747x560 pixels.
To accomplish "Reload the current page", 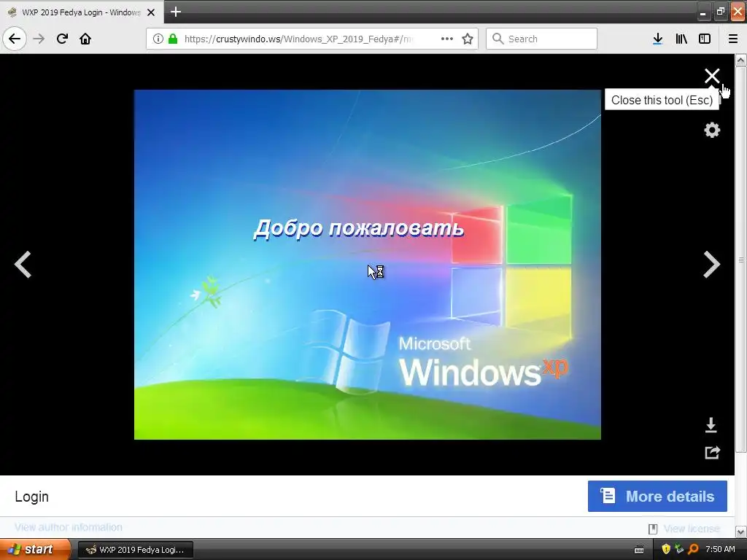I will click(x=62, y=39).
